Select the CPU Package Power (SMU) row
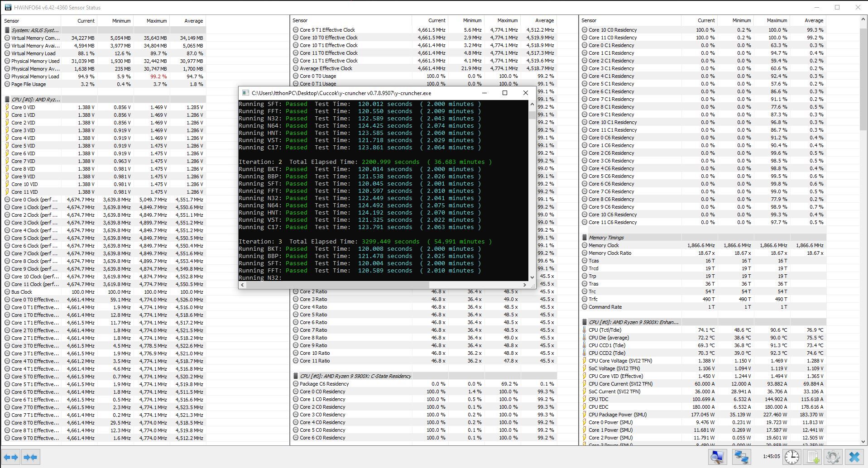Viewport: 868px width, 468px height. coord(704,415)
